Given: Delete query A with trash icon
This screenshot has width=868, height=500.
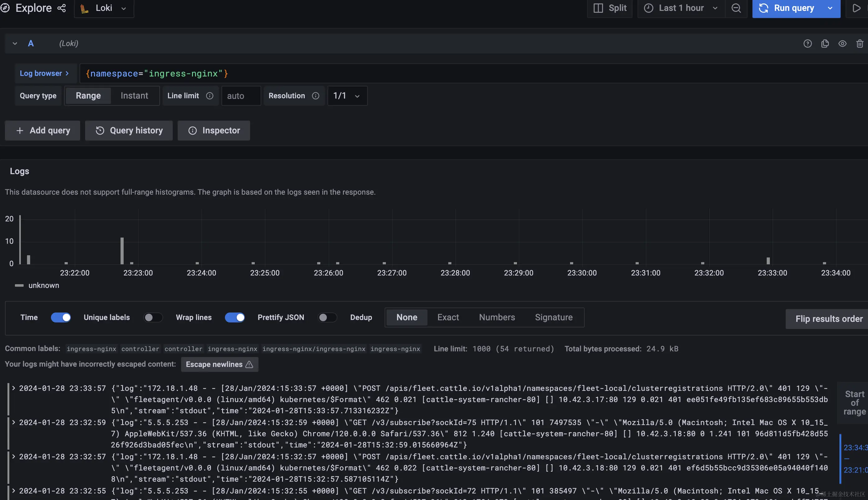Looking at the screenshot, I should pos(860,44).
